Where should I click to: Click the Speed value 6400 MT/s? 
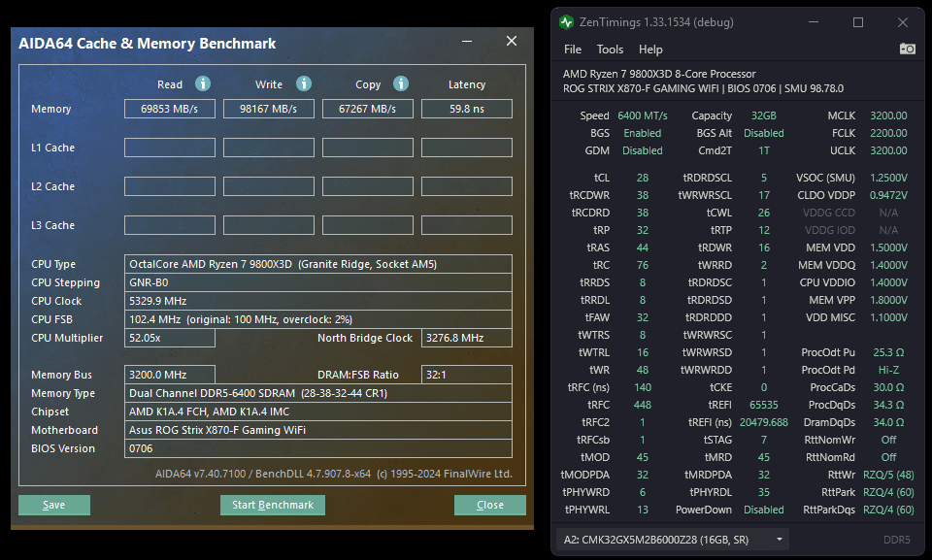pyautogui.click(x=643, y=115)
